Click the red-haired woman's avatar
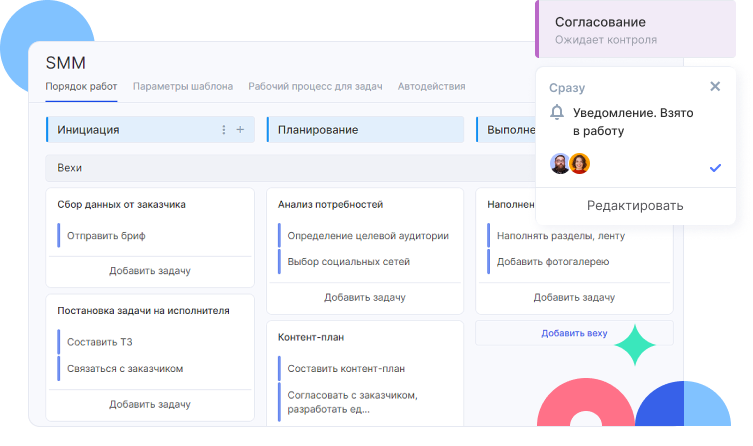The height and width of the screenshot is (446, 753). tap(579, 164)
